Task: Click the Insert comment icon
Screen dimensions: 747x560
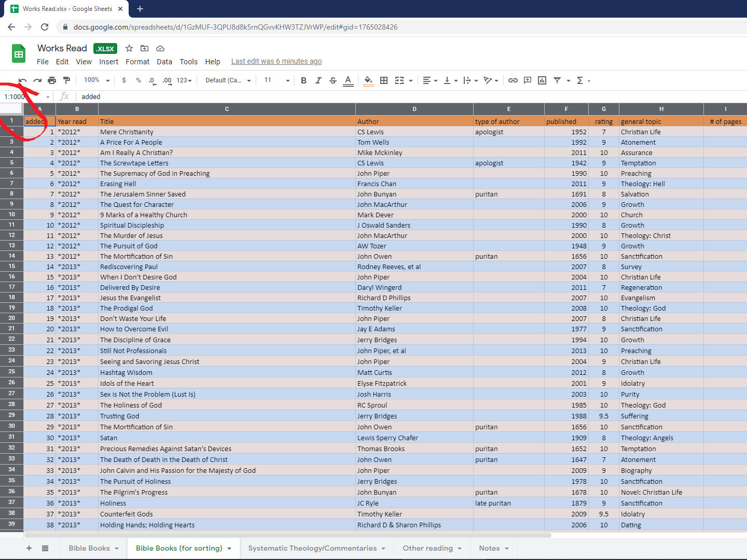Action: 528,80
